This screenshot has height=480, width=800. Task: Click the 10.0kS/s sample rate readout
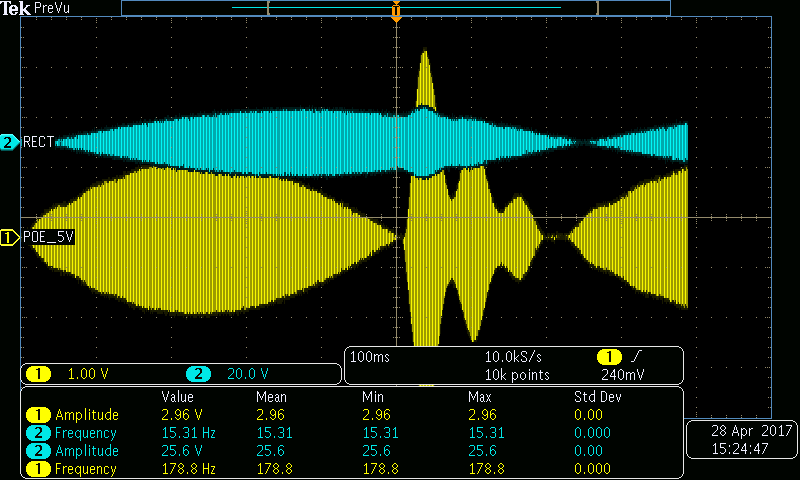(513, 357)
